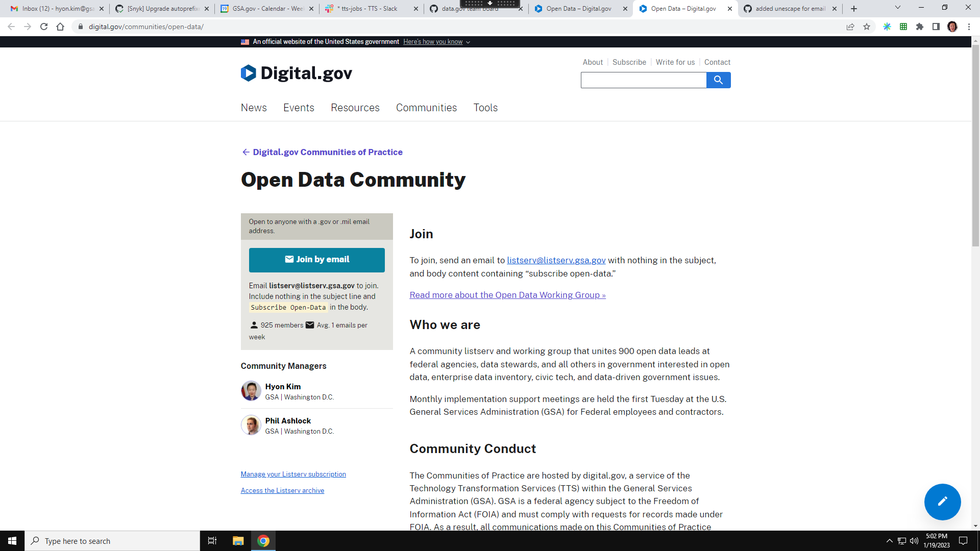Open the floating pencil edit button
This screenshot has height=551, width=980.
pos(942,502)
